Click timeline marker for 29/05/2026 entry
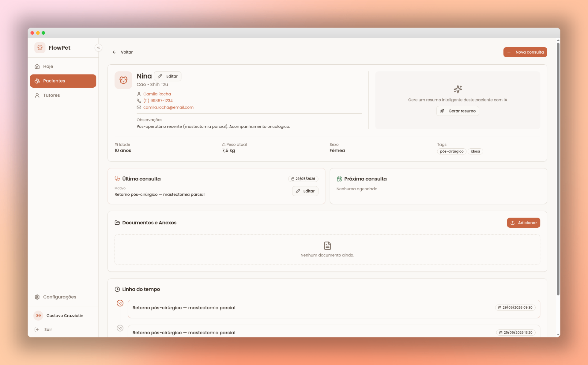 (120, 303)
